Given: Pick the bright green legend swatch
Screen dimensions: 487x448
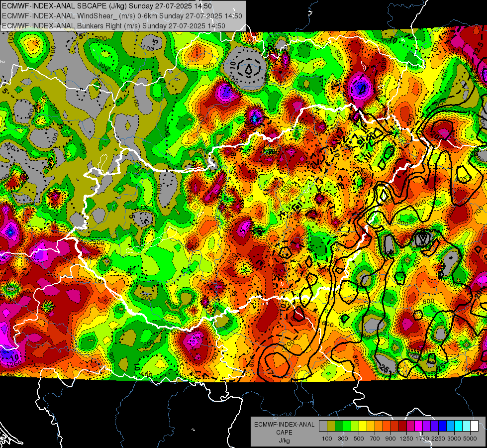Looking at the screenshot, I should 347,426.
